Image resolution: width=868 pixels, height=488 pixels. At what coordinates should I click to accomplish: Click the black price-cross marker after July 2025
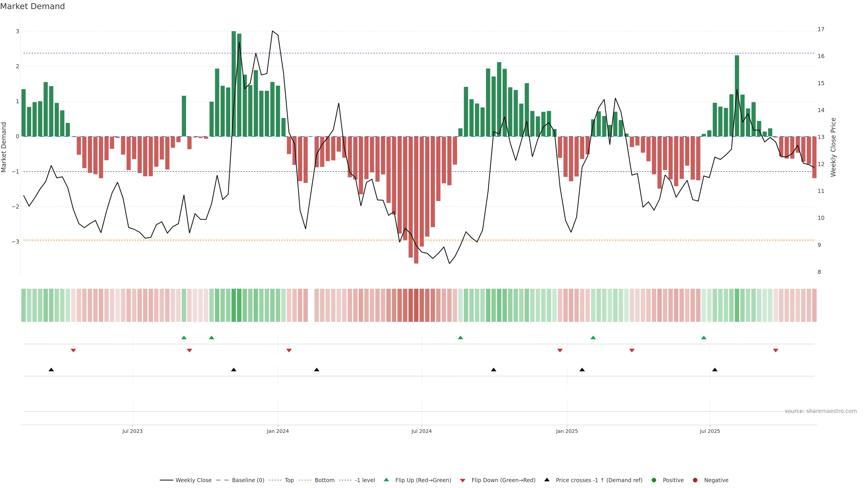pos(715,370)
